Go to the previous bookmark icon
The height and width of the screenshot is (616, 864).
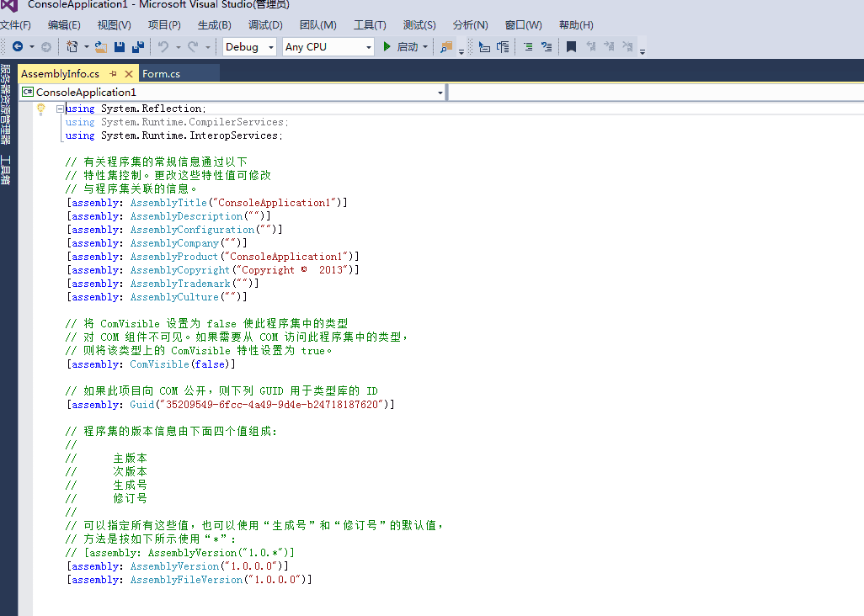590,47
